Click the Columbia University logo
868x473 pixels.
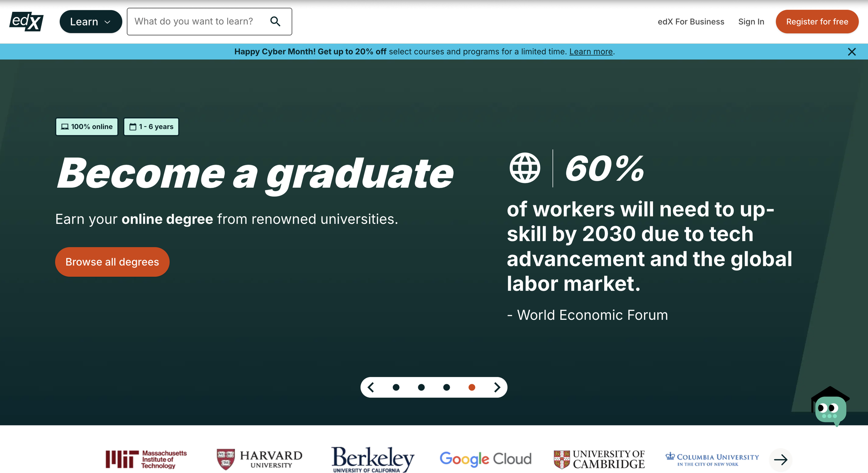(x=712, y=459)
